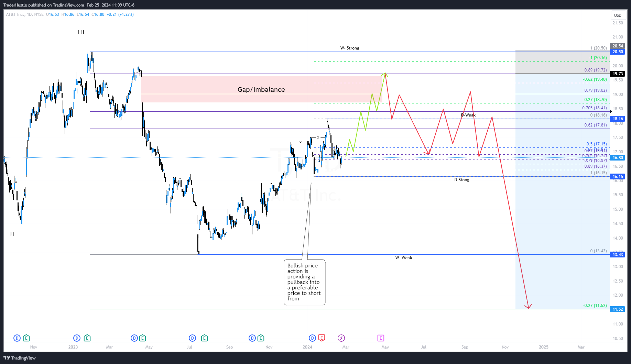Select the earnings E marker before May 2023
This screenshot has height=364, width=631.
[x=143, y=338]
